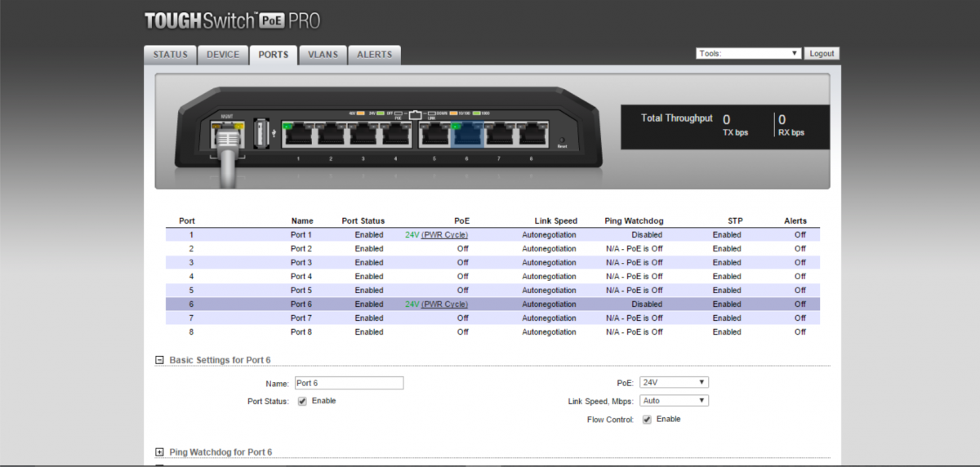Screen dimensions: 980x467
Task: Click the Logout button
Action: coord(822,53)
